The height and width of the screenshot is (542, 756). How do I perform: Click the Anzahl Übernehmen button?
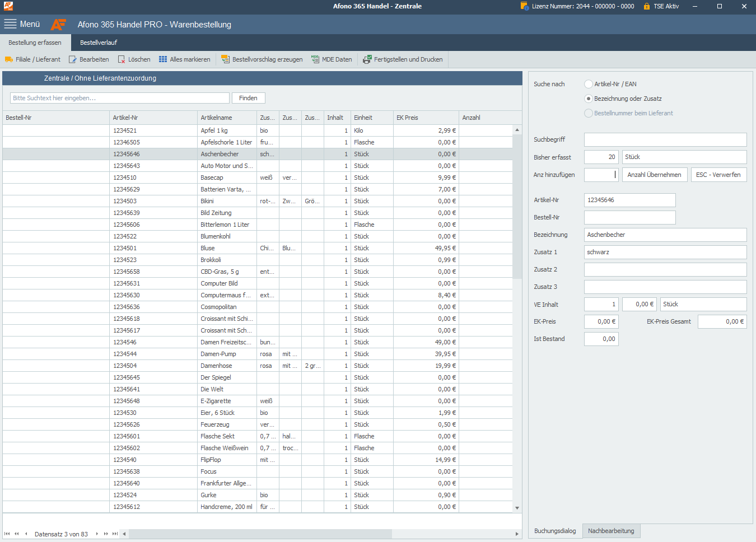[654, 175]
